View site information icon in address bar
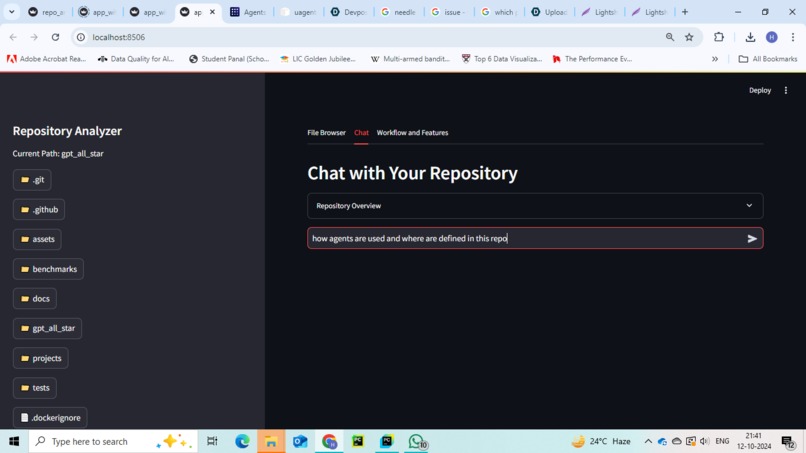The image size is (806, 453). coord(81,37)
